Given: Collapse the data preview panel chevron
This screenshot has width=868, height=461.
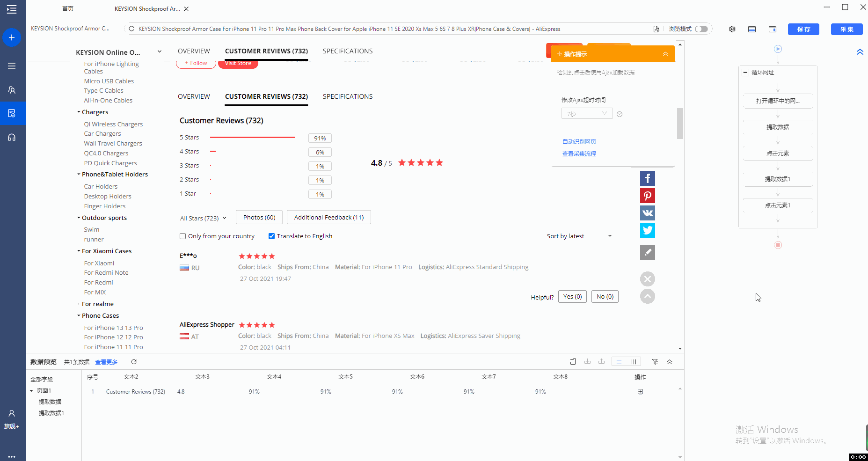Looking at the screenshot, I should click(670, 362).
